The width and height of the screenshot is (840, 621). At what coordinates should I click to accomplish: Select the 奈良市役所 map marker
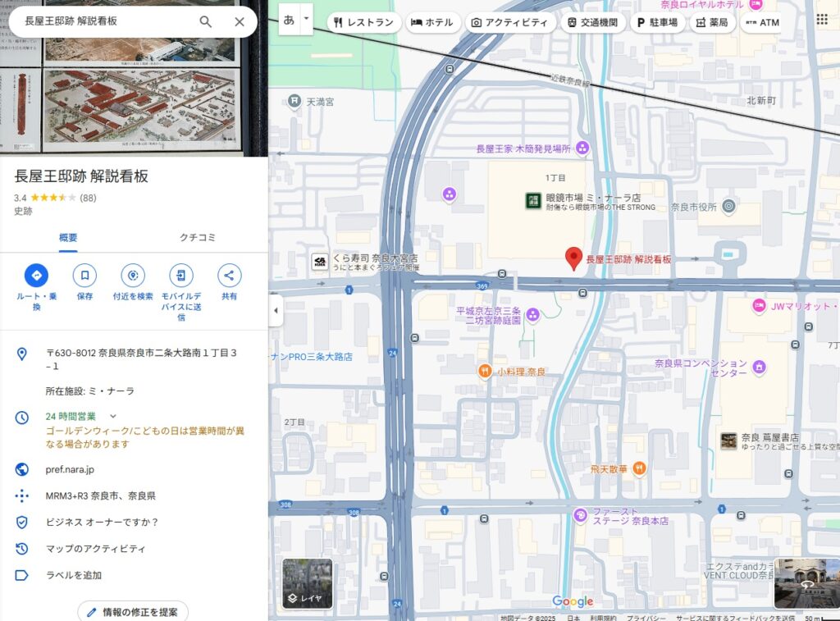click(728, 206)
